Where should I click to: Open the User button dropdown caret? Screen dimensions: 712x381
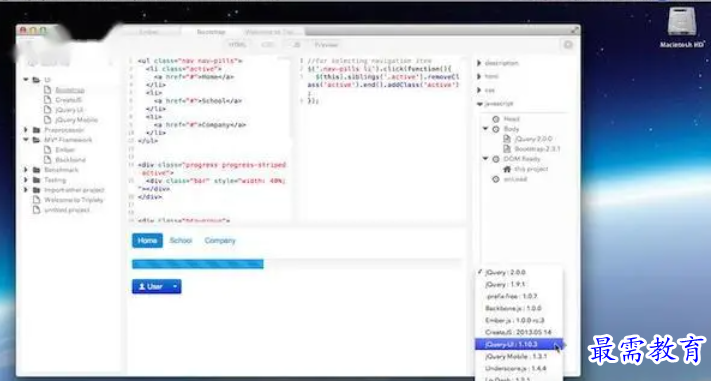pyautogui.click(x=175, y=286)
